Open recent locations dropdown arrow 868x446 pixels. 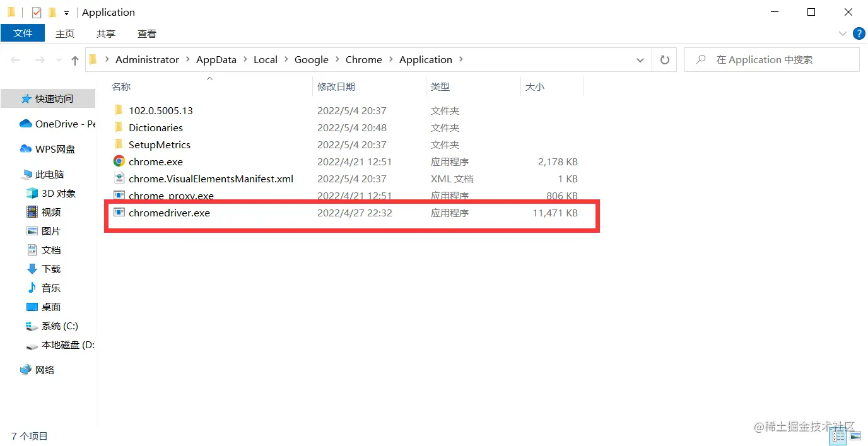tap(58, 61)
